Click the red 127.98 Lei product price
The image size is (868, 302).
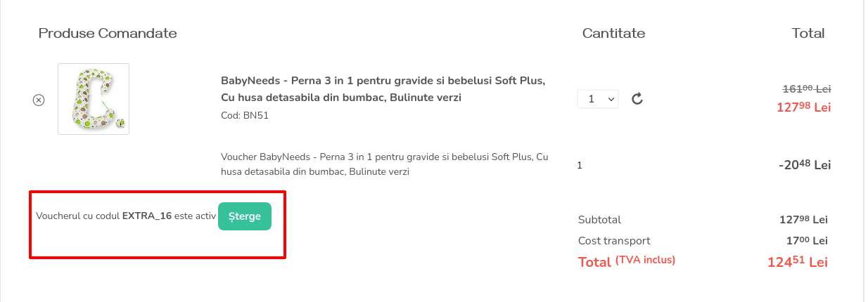tap(803, 107)
